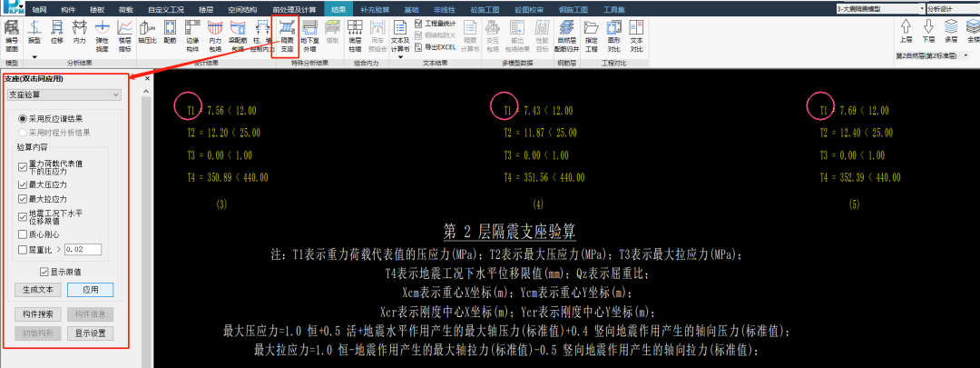The height and width of the screenshot is (368, 980).
Task: Click the 生成文本 button
Action: tap(37, 290)
